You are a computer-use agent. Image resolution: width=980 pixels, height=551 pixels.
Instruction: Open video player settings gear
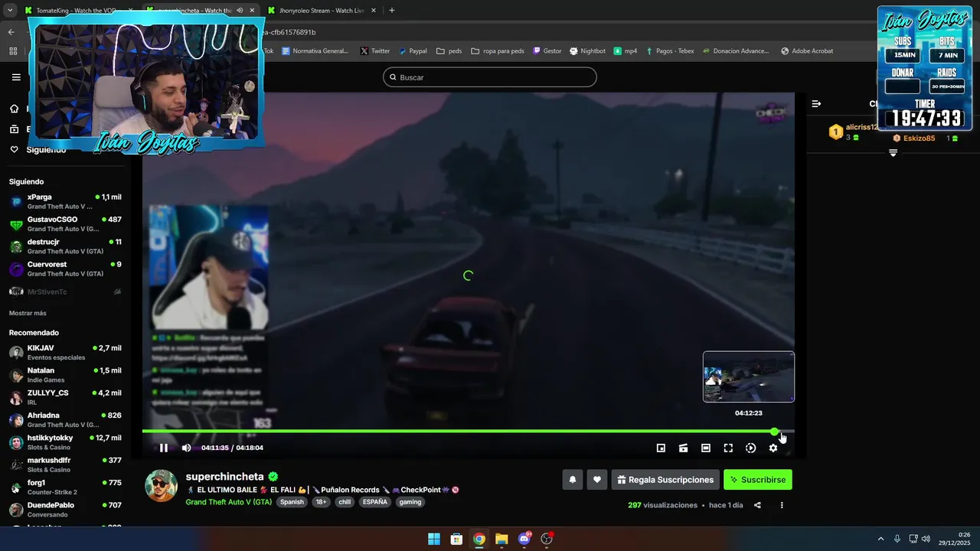pos(773,448)
